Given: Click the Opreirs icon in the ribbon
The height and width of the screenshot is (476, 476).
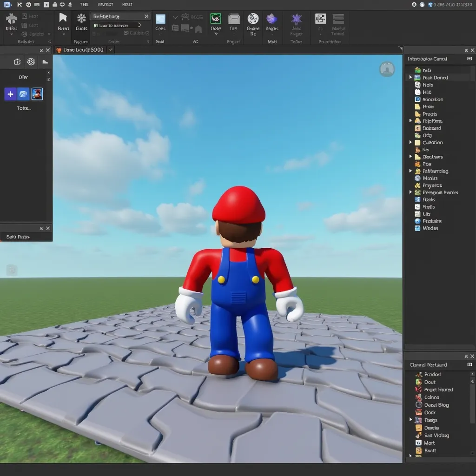Looking at the screenshot, I should click(x=25, y=34).
